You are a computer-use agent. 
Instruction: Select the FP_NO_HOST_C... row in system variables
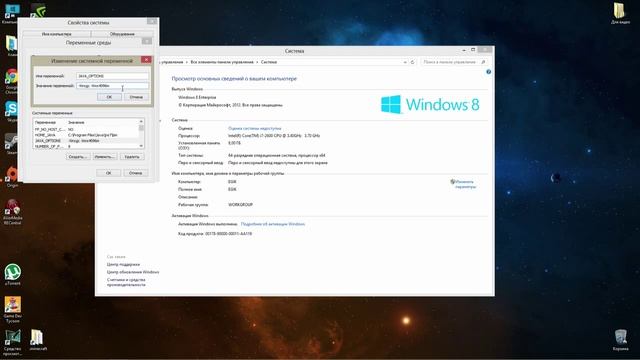[86, 129]
